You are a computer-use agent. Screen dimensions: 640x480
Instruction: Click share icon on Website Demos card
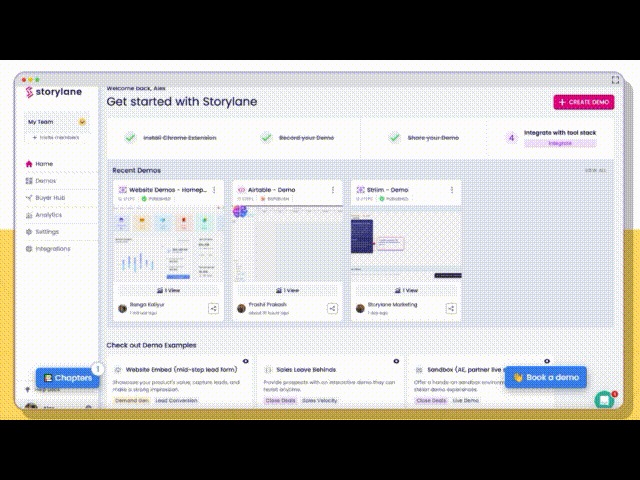[213, 309]
